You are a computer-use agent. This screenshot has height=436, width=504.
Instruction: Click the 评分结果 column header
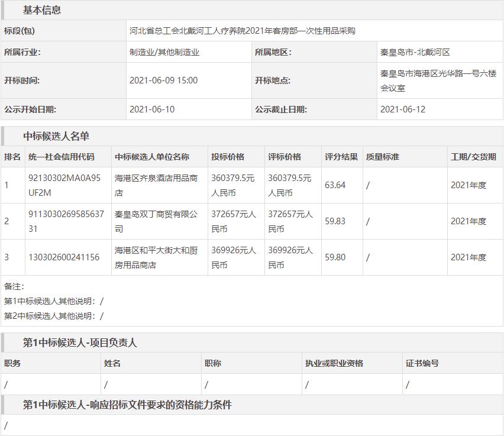(x=341, y=157)
